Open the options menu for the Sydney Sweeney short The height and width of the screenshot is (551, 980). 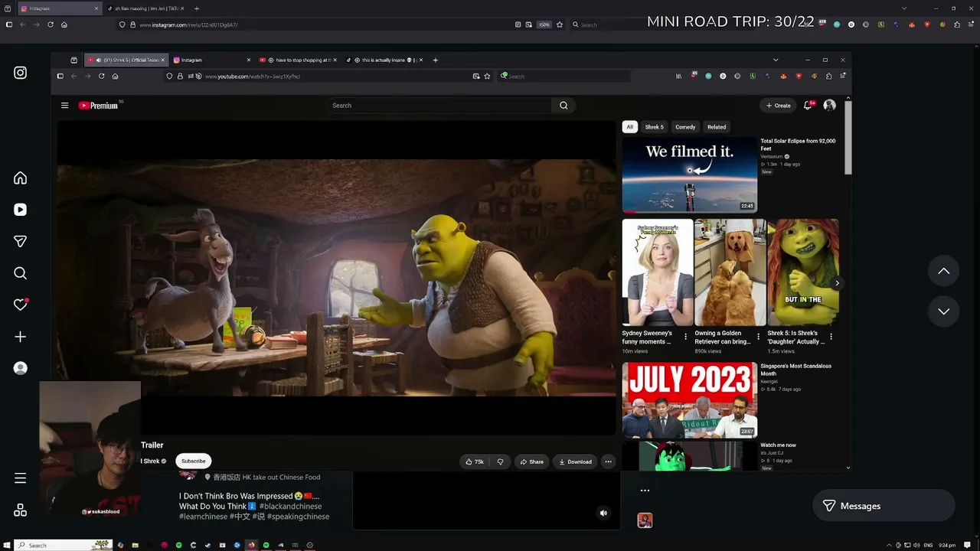685,337
